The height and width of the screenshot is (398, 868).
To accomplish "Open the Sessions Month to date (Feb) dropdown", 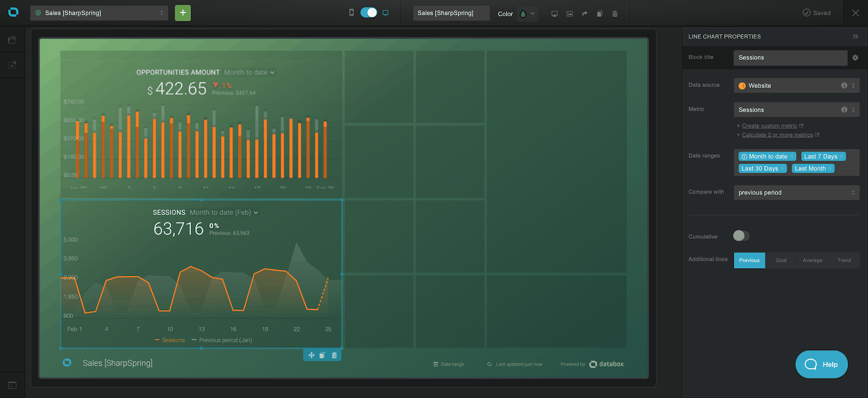I will click(224, 213).
